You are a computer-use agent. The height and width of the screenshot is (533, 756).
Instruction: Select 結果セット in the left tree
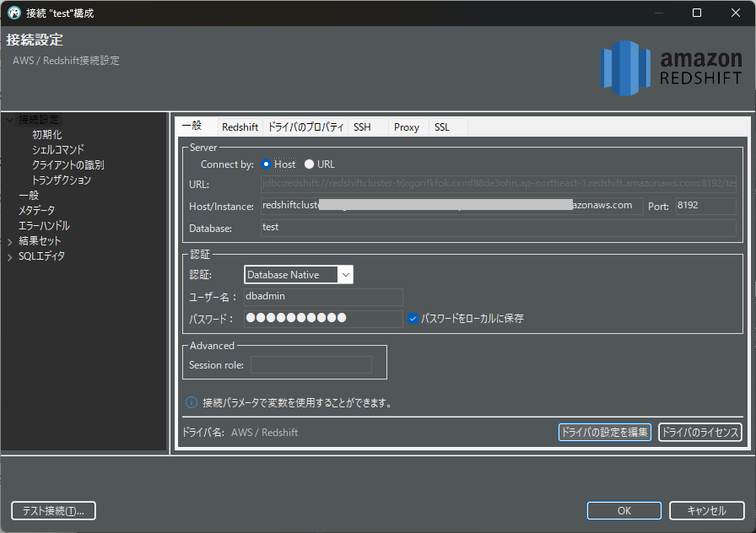(40, 241)
